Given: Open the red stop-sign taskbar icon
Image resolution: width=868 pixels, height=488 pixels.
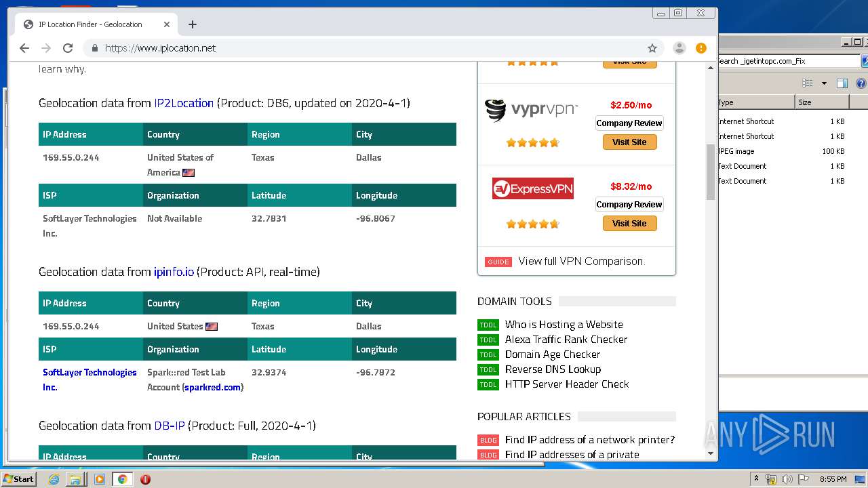Looking at the screenshot, I should point(145,479).
